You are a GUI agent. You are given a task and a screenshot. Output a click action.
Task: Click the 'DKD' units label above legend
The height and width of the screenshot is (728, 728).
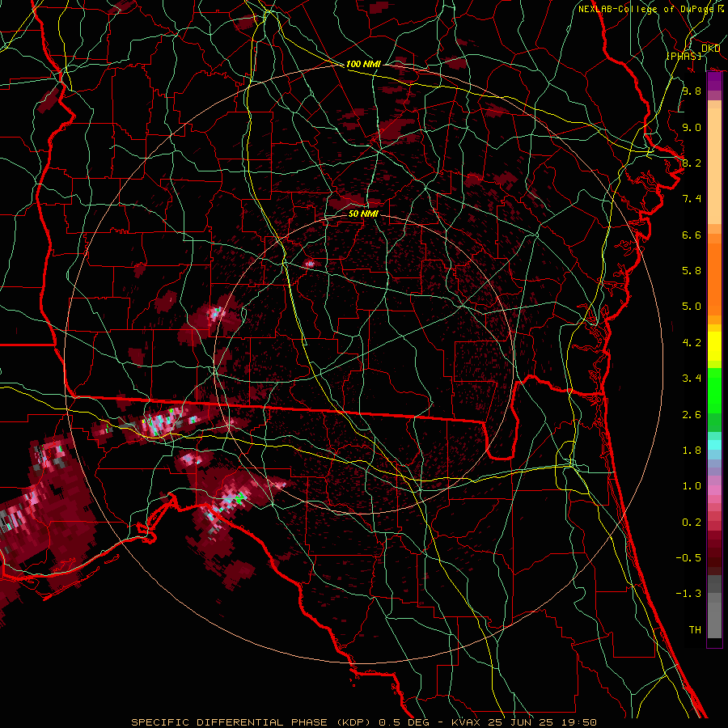click(710, 48)
